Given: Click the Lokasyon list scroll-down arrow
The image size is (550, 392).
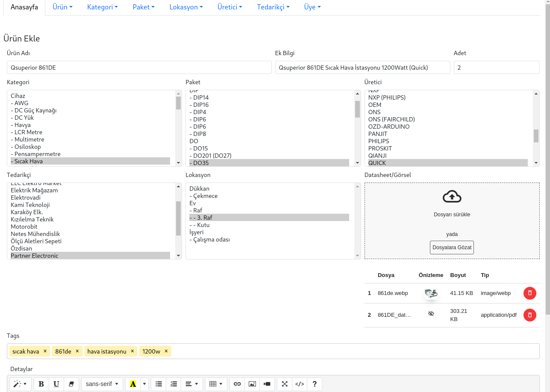Looking at the screenshot, I should tap(357, 256).
